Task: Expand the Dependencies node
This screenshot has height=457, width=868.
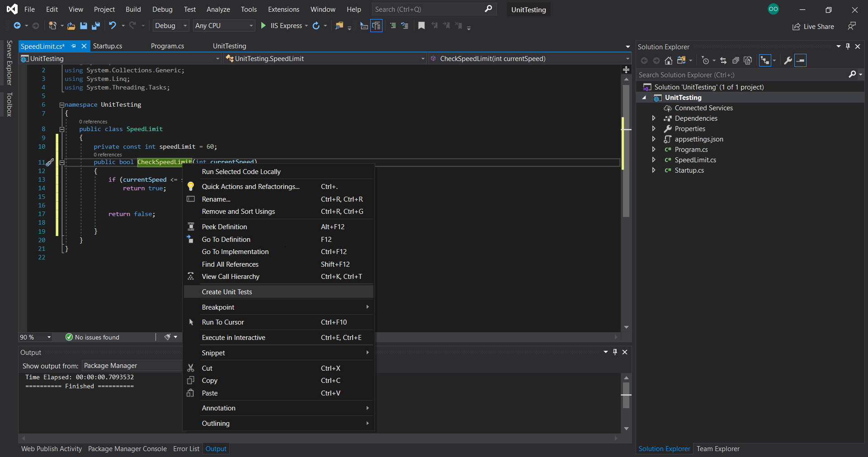Action: (654, 118)
